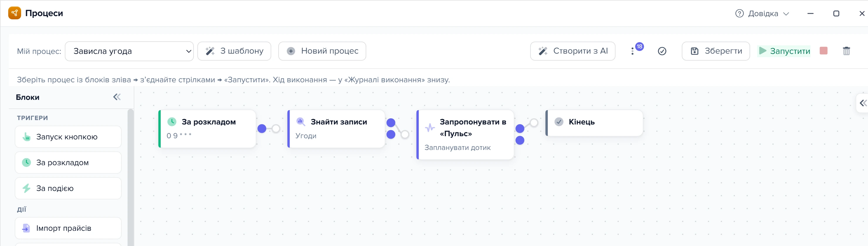
Task: Select За розкладом block in sidebar
Action: point(68,163)
